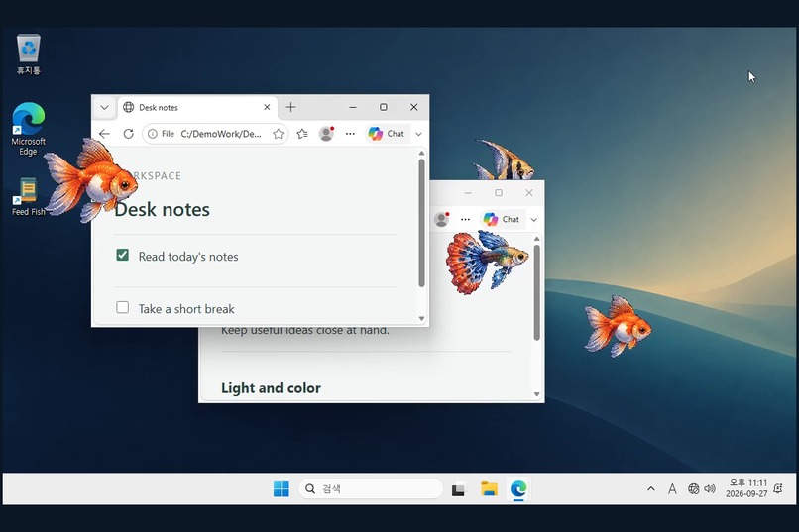This screenshot has height=532, width=799.
Task: Minimize the Desk notes window
Action: 353,107
